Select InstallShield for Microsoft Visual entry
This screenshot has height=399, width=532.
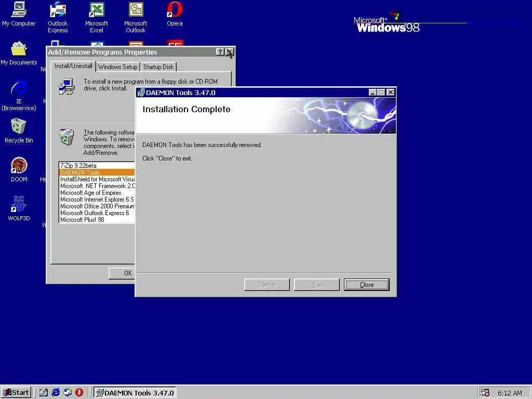(x=97, y=179)
